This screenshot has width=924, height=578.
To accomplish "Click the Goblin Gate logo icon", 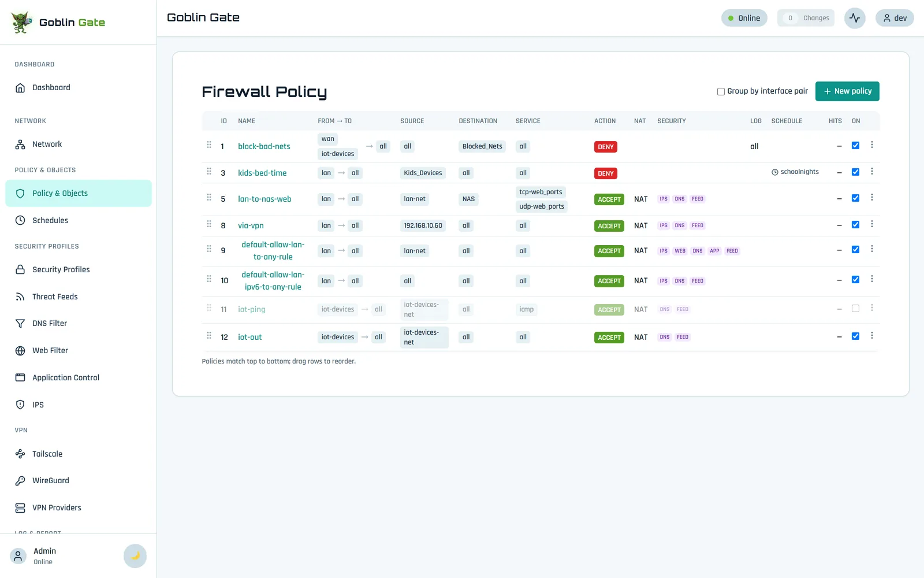I will 21,23.
